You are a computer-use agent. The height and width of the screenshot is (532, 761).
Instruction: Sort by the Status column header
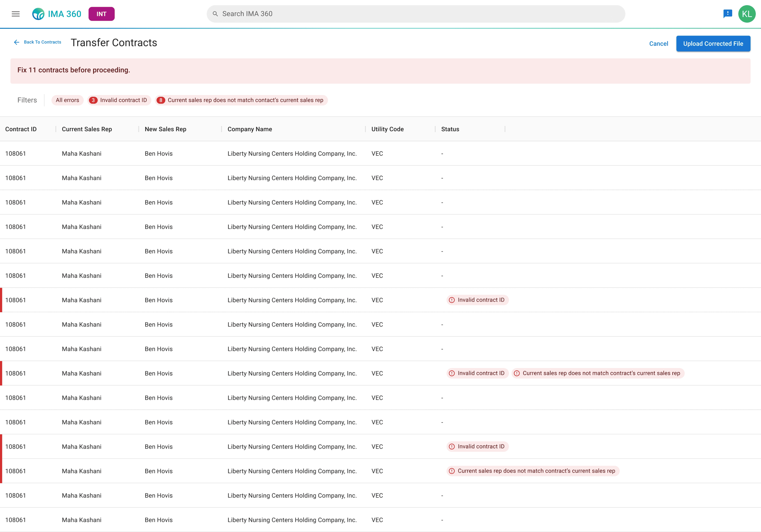pyautogui.click(x=450, y=129)
